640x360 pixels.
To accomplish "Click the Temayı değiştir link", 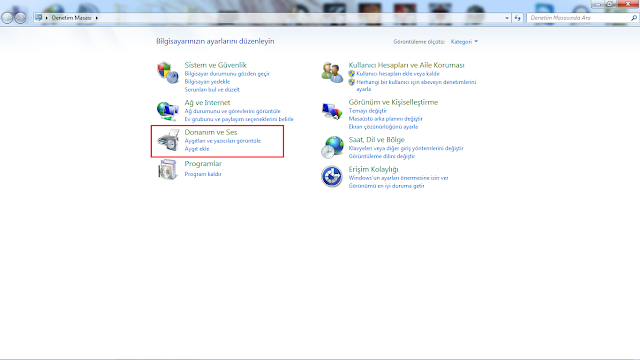I will coord(367,111).
